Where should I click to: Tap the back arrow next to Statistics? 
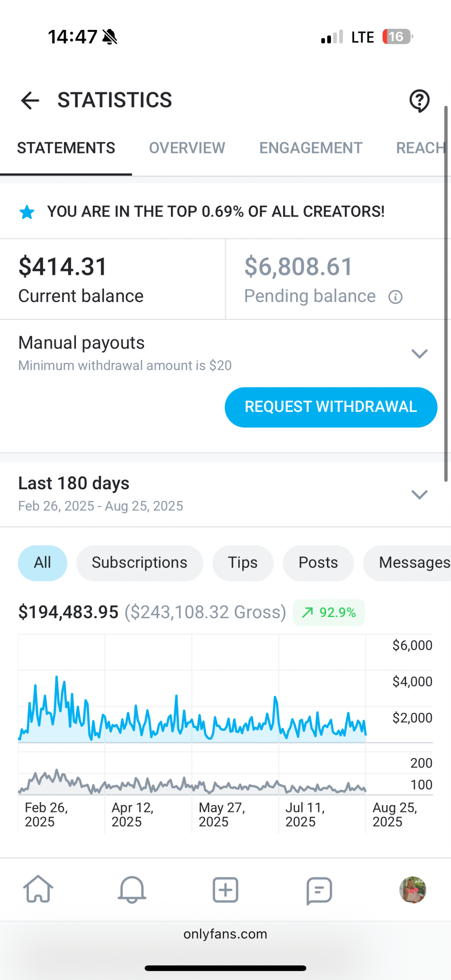click(x=30, y=101)
